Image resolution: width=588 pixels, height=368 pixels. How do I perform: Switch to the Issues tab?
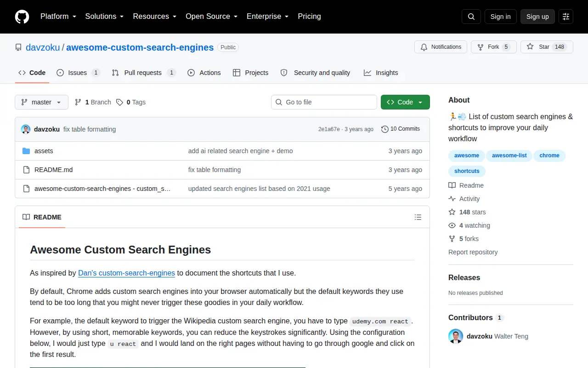[x=78, y=73]
